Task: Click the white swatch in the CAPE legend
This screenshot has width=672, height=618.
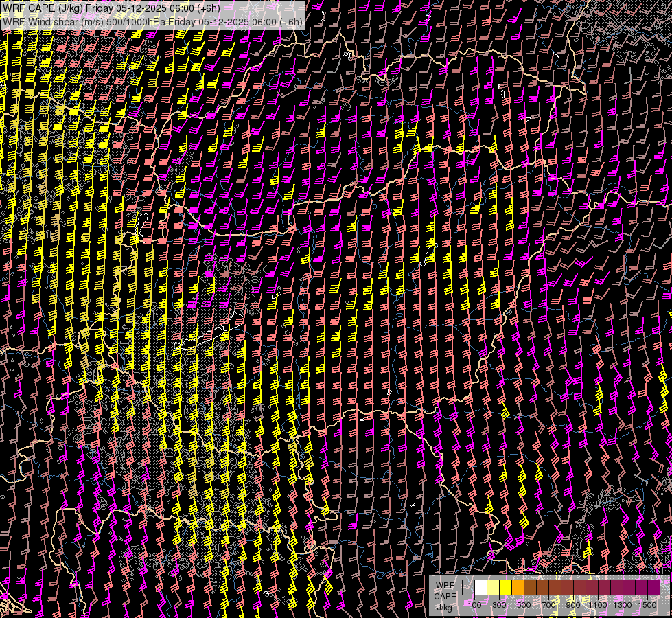Action: click(480, 588)
